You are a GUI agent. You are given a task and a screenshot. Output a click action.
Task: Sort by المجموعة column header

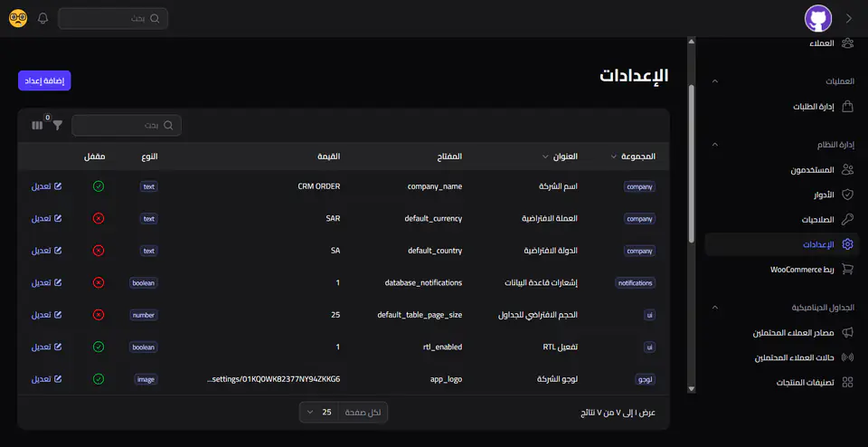pos(634,157)
